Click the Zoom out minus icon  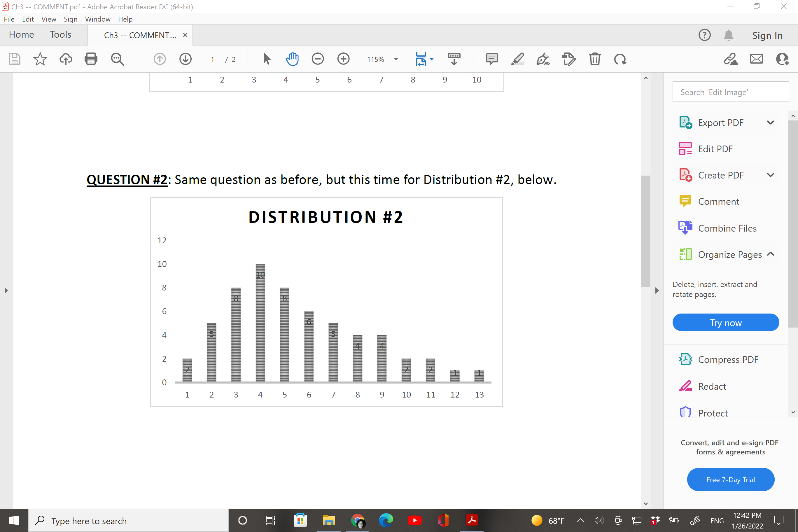318,59
